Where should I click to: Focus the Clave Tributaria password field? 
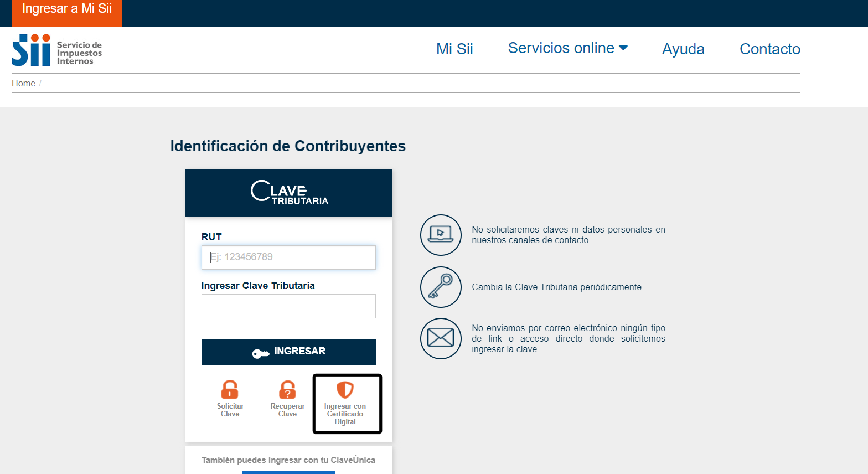click(x=288, y=306)
